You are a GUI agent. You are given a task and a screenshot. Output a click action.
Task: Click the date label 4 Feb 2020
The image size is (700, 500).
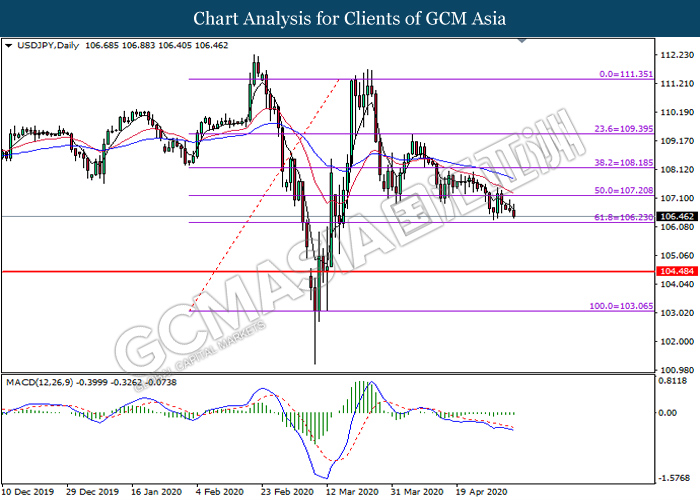pos(220,492)
